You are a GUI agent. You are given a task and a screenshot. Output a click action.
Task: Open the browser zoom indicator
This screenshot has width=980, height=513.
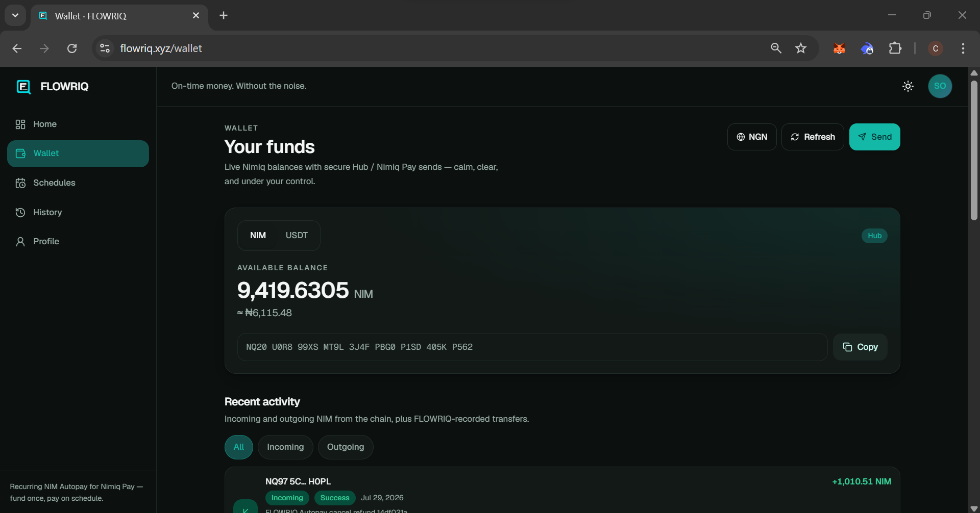pos(776,48)
